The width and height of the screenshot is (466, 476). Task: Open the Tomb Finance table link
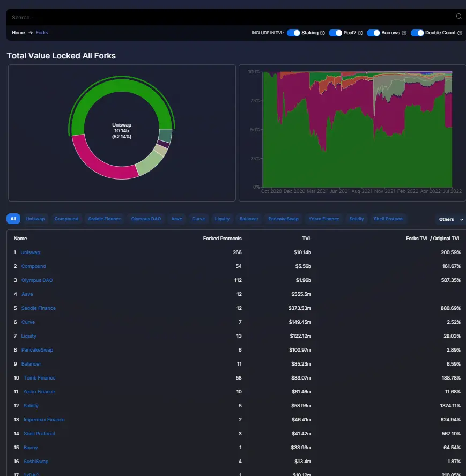(x=40, y=378)
